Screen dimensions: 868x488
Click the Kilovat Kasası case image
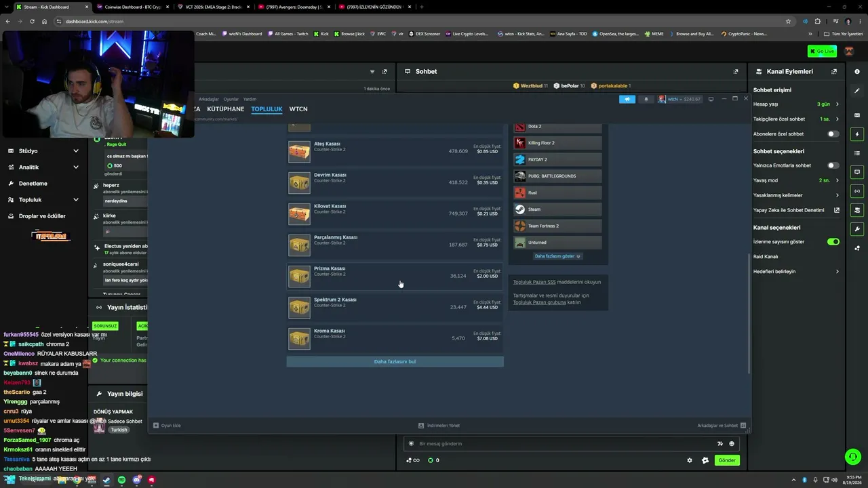(299, 214)
